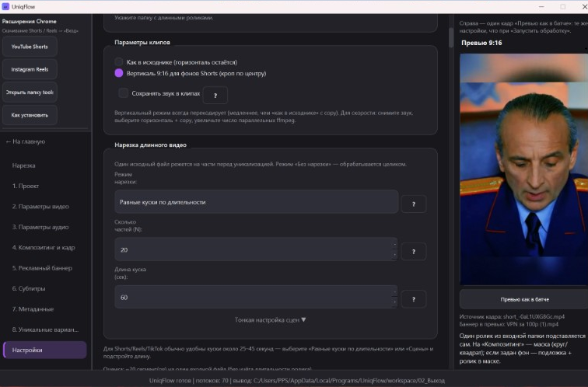Click the UniqFlow app icon in title bar
This screenshot has width=588, height=387.
[x=5, y=7]
